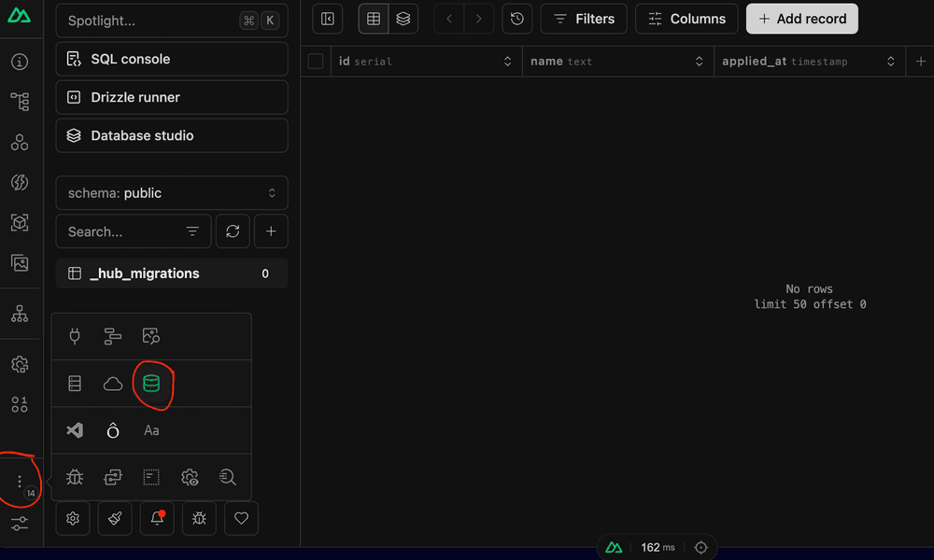This screenshot has height=560, width=934.
Task: Click the plug icon in the popup panel
Action: click(74, 336)
